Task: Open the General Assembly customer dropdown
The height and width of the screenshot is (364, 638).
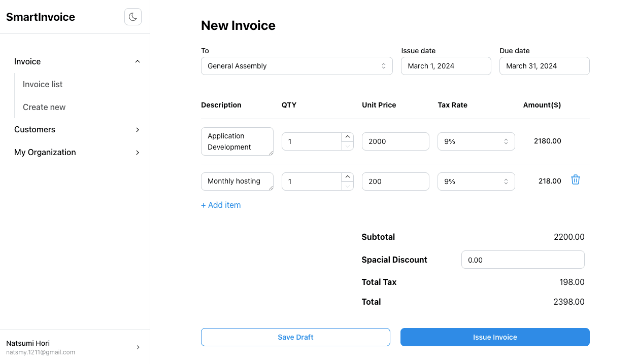Action: [296, 66]
